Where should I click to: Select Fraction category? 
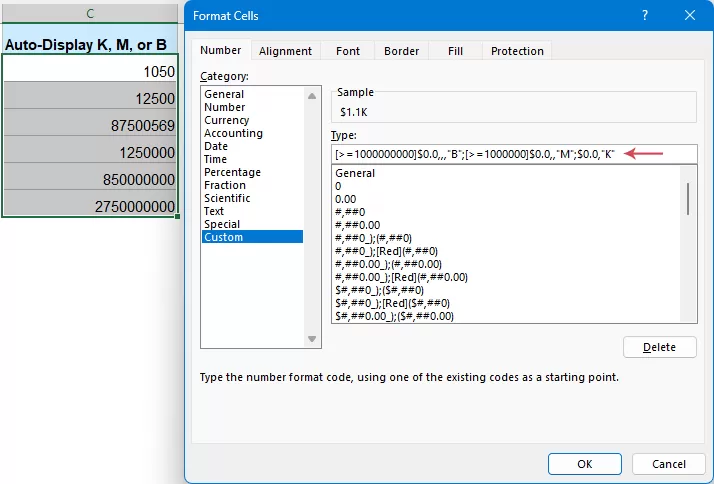[252, 185]
